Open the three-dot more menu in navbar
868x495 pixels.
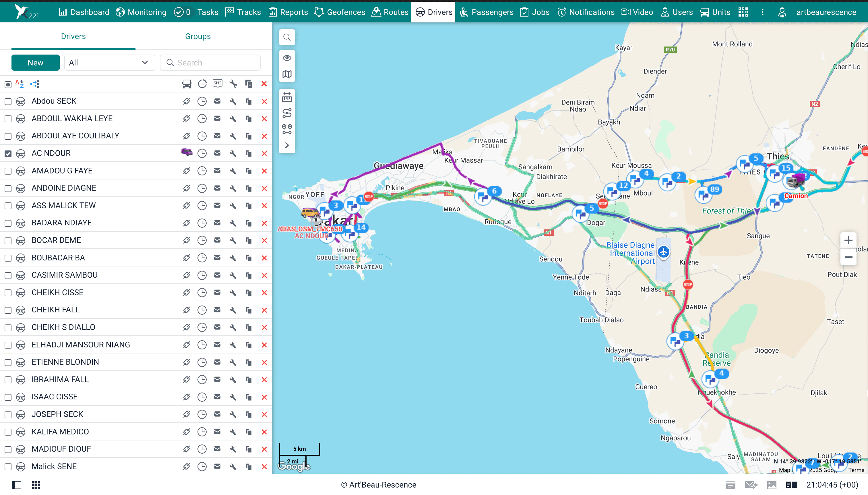(762, 12)
